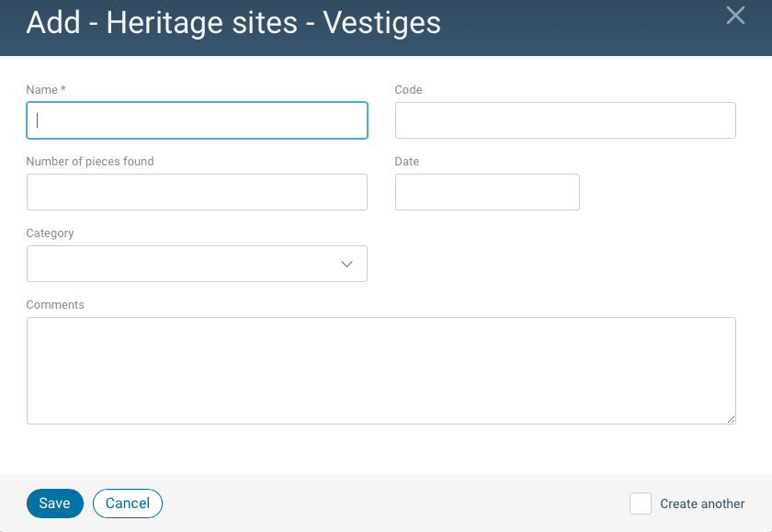Screen dimensions: 772x532
Task: Close the Add Heritage sites dialog
Action: pos(734,16)
